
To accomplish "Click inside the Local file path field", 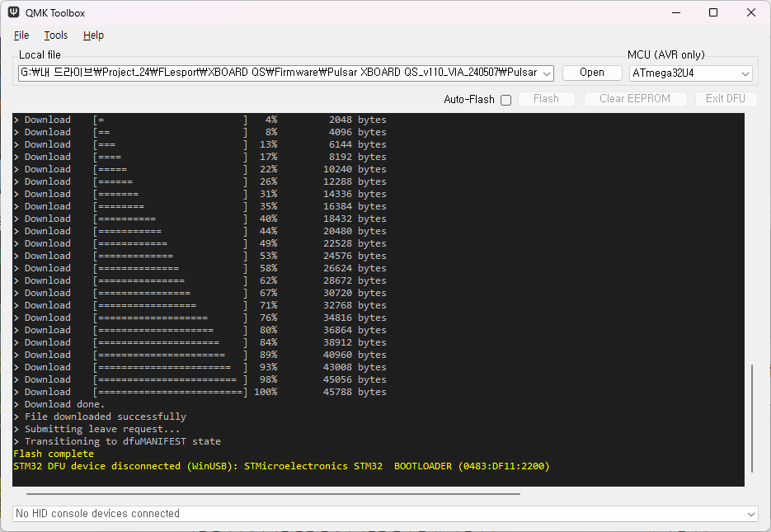I will (280, 73).
